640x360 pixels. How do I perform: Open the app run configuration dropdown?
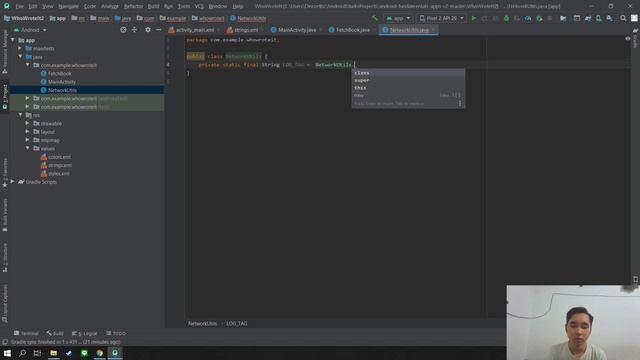pos(398,18)
